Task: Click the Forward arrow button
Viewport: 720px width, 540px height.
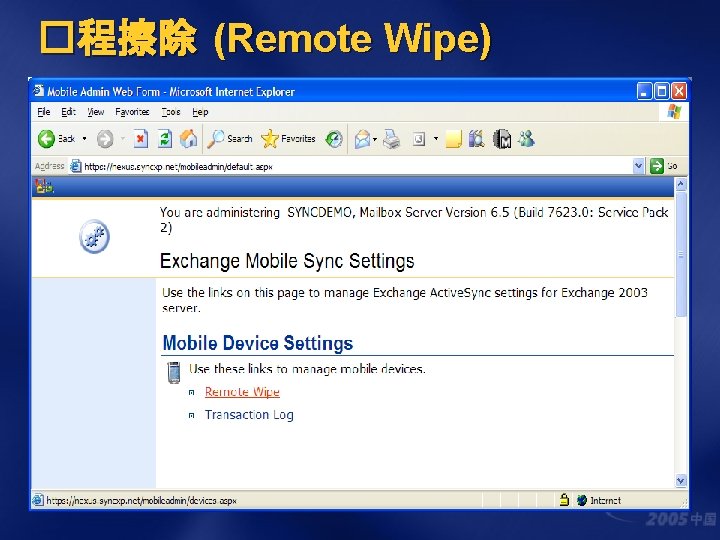Action: click(x=105, y=139)
